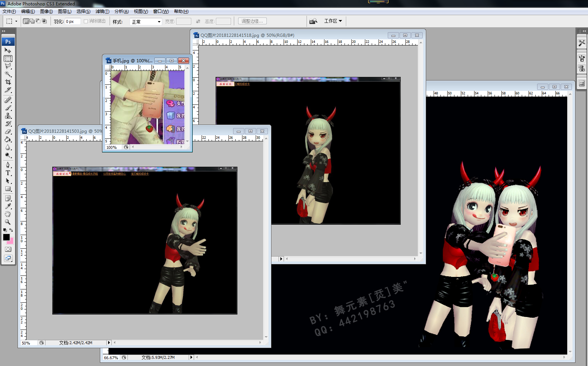Select the Crop tool

(8, 82)
